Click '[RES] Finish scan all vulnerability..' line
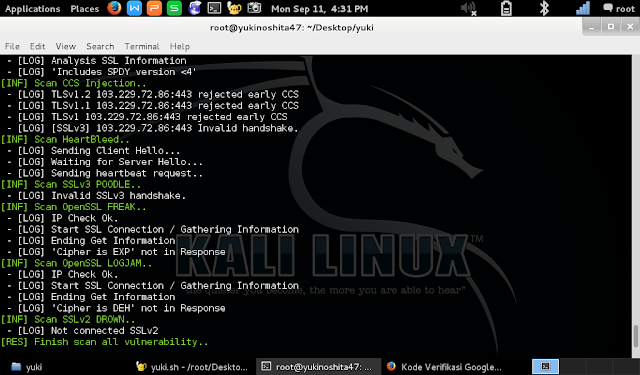 [x=104, y=342]
